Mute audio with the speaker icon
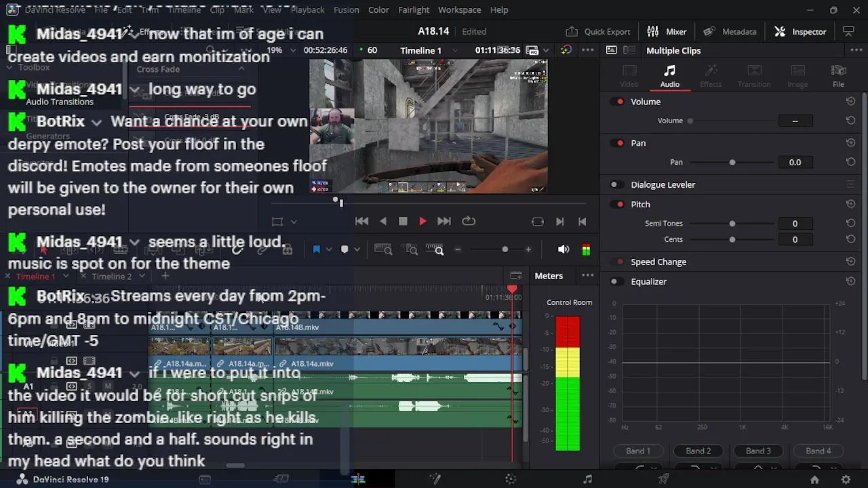 coord(564,249)
